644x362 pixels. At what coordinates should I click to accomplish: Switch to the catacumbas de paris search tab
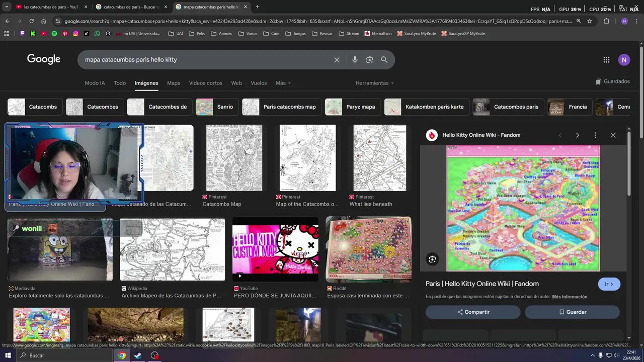pos(131,7)
